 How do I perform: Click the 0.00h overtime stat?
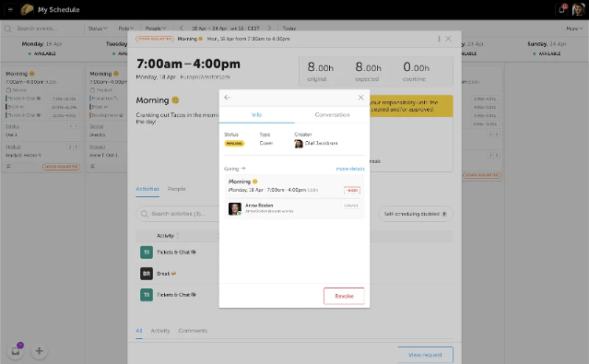(416, 72)
